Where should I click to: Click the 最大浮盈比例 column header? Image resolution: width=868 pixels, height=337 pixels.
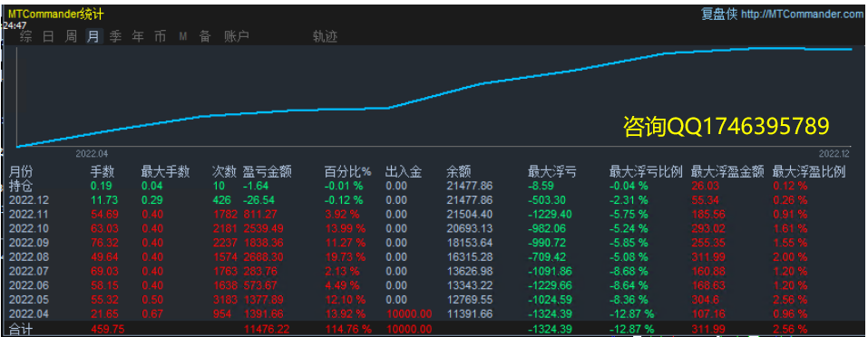coord(809,172)
